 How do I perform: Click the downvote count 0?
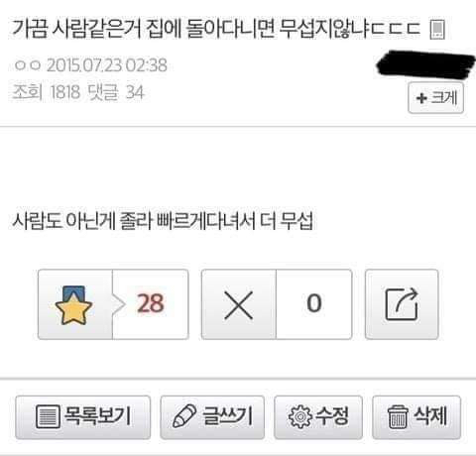coord(313,303)
